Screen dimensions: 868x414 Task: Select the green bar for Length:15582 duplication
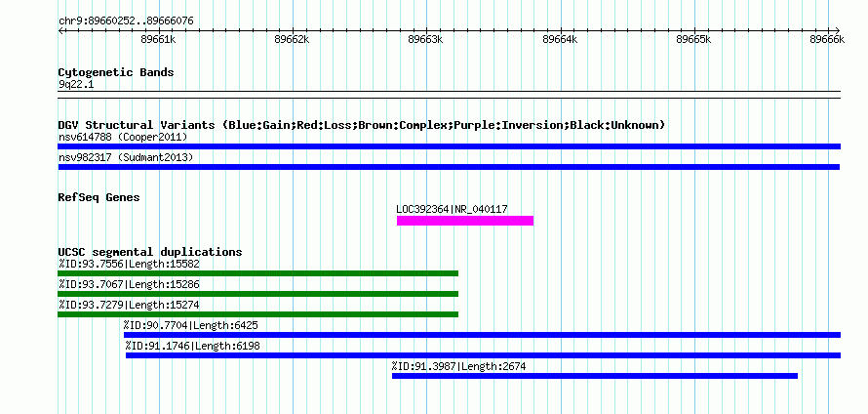click(258, 273)
